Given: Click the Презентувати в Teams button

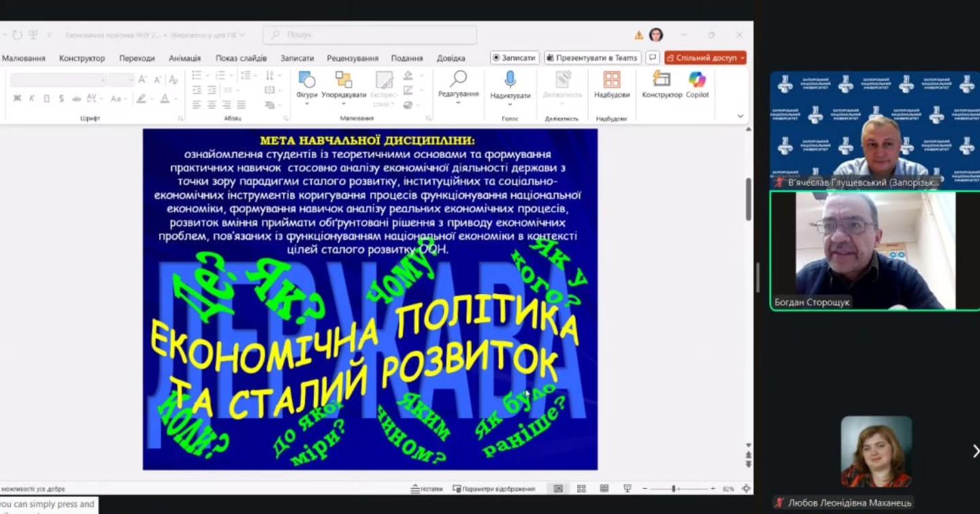Looking at the screenshot, I should coord(590,58).
